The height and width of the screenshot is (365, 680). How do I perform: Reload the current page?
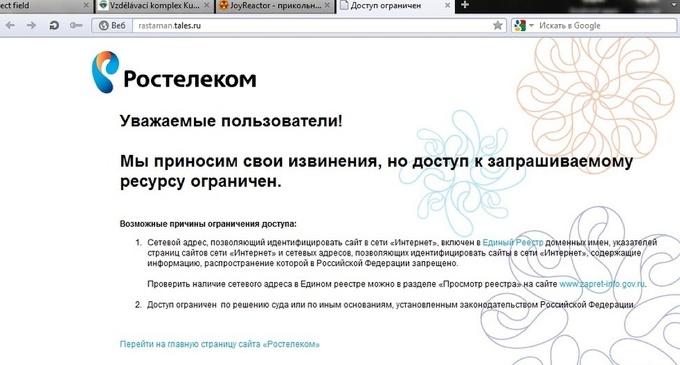pyautogui.click(x=54, y=26)
